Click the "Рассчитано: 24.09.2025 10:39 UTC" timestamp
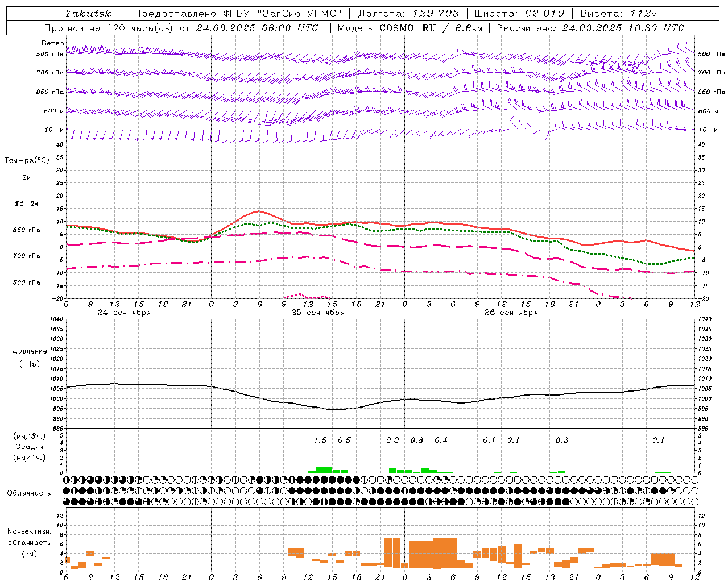The width and height of the screenshot is (728, 582). (x=590, y=28)
